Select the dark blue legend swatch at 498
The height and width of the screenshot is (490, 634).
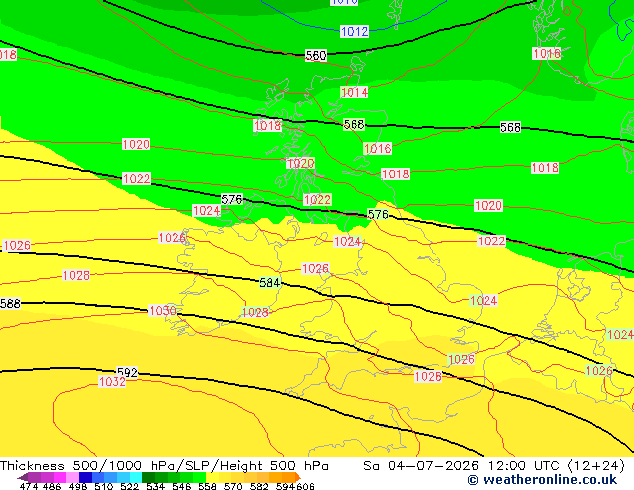tap(85, 477)
